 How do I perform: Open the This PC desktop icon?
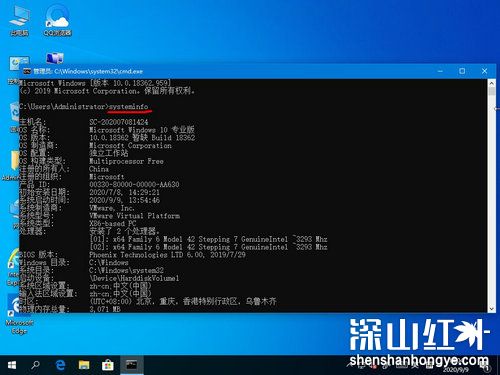19,21
